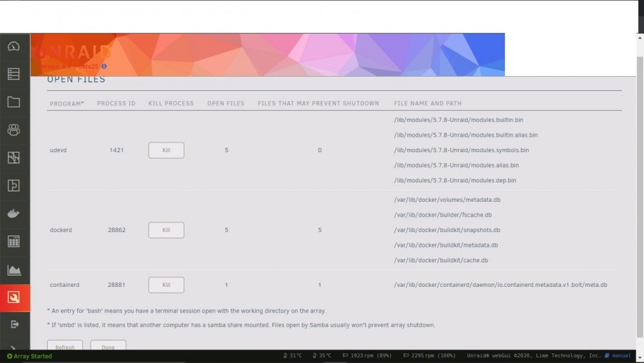Select buildkit snapshots.db path
Viewport: 644px width, 363px height.
pos(447,230)
